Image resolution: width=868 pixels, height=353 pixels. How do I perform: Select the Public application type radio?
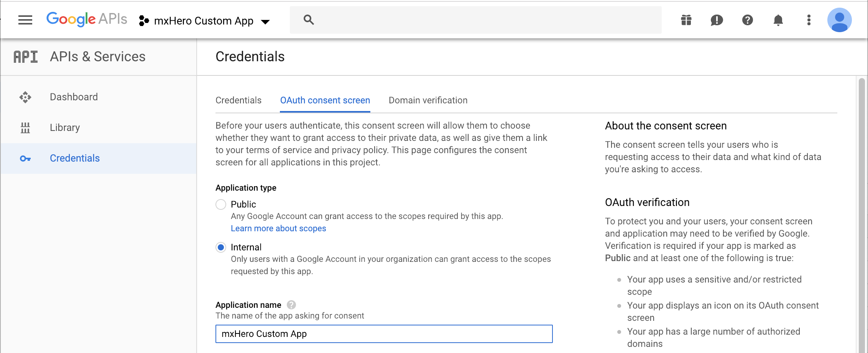coord(221,204)
